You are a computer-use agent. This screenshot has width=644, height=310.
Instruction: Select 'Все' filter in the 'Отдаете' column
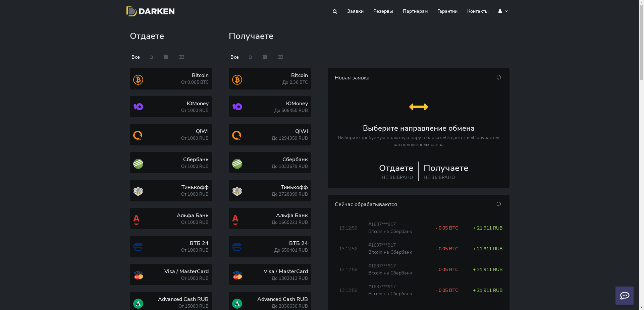pyautogui.click(x=136, y=57)
